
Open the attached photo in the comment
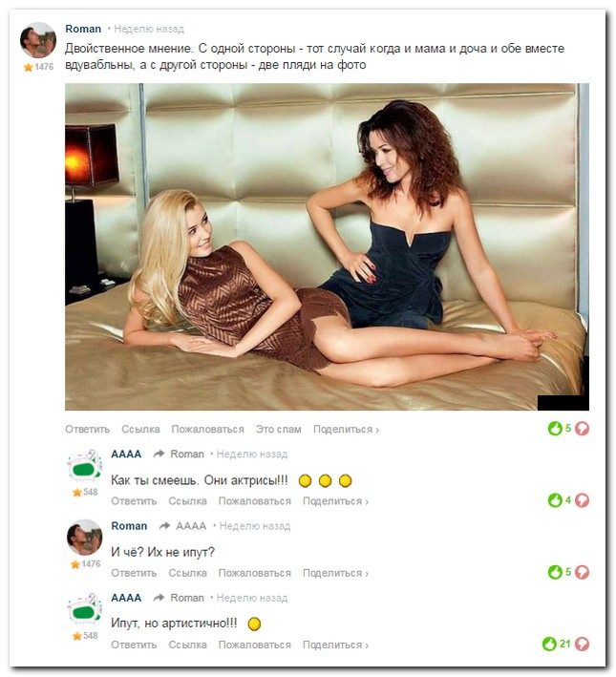click(327, 246)
